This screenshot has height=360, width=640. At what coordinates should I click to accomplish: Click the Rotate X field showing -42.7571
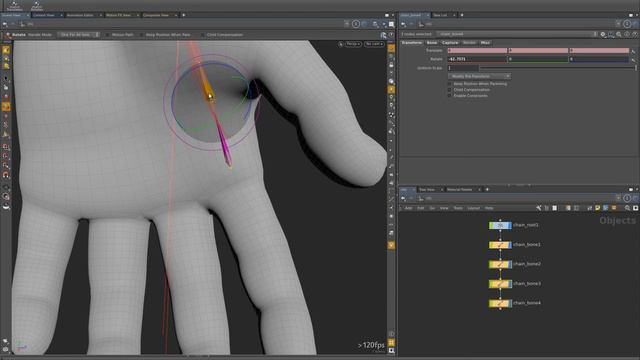tap(477, 59)
